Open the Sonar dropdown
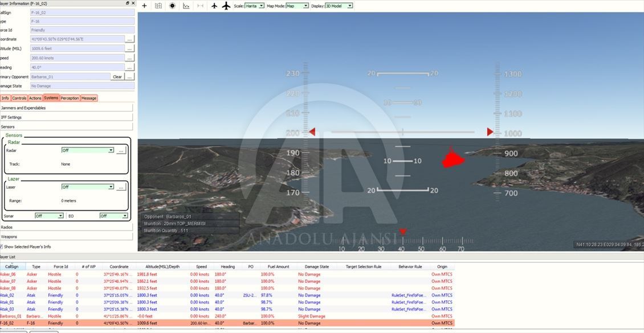644x333 pixels. point(49,216)
